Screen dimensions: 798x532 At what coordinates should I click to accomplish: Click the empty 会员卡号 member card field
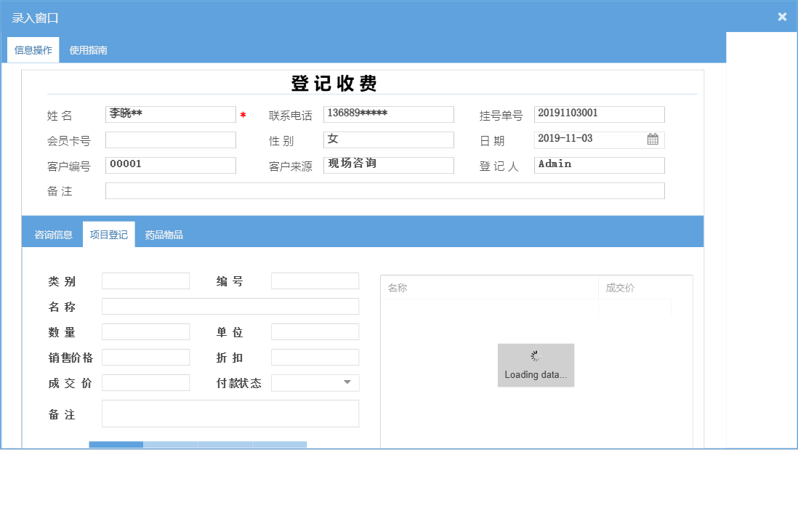pyautogui.click(x=170, y=140)
